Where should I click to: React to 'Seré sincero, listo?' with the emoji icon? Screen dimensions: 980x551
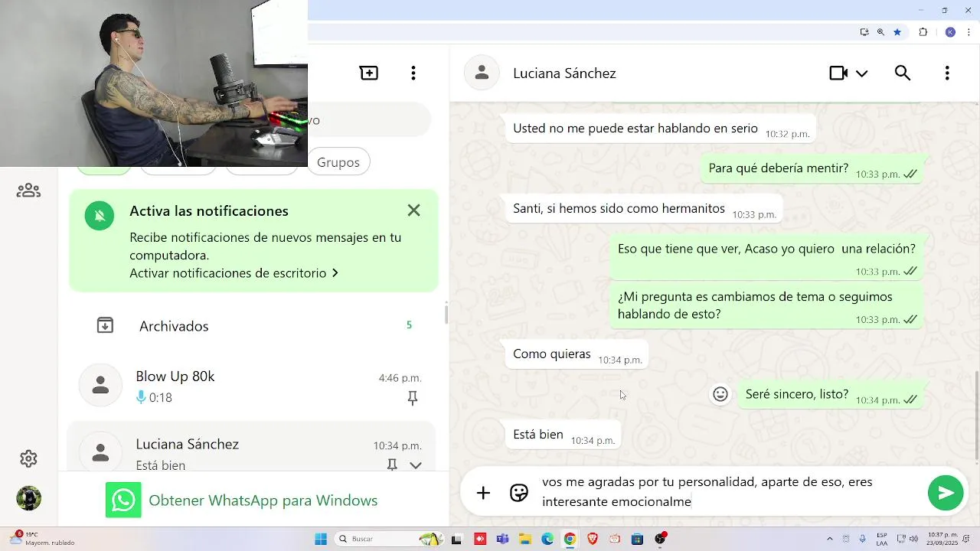tap(720, 394)
